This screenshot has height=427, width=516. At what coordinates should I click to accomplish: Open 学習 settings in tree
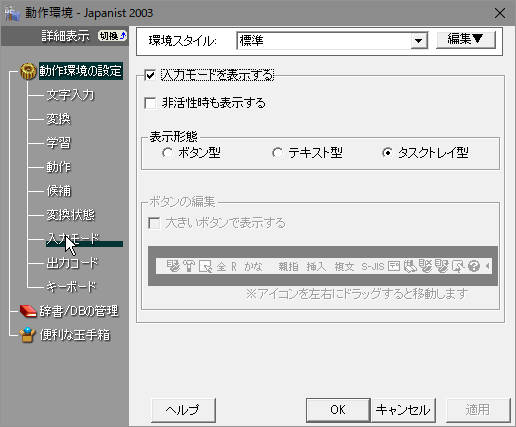[58, 143]
